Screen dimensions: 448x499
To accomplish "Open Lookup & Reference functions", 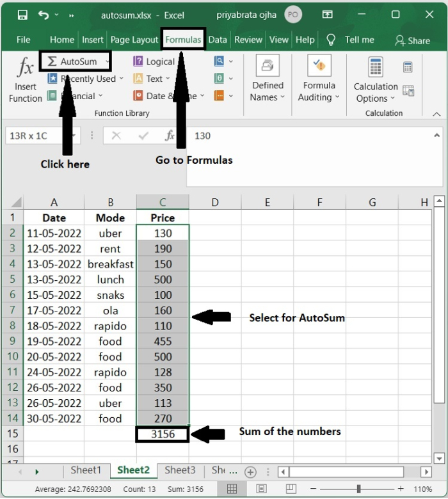I will (x=223, y=61).
